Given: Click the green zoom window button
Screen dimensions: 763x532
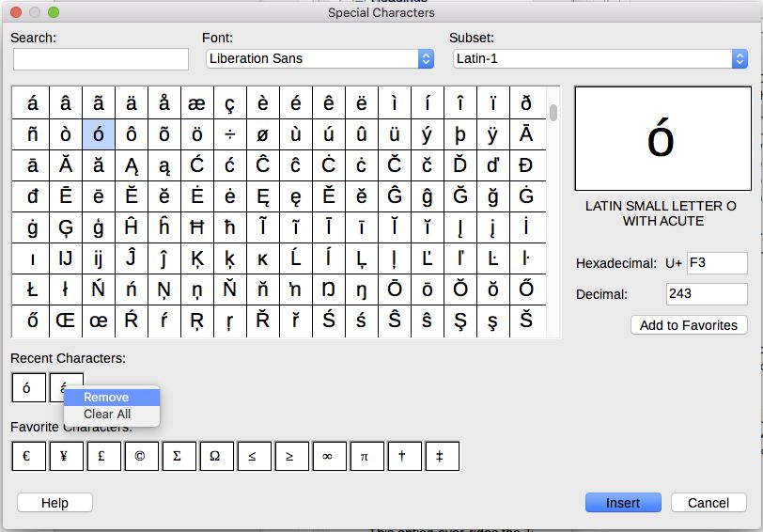Looking at the screenshot, I should [54, 12].
